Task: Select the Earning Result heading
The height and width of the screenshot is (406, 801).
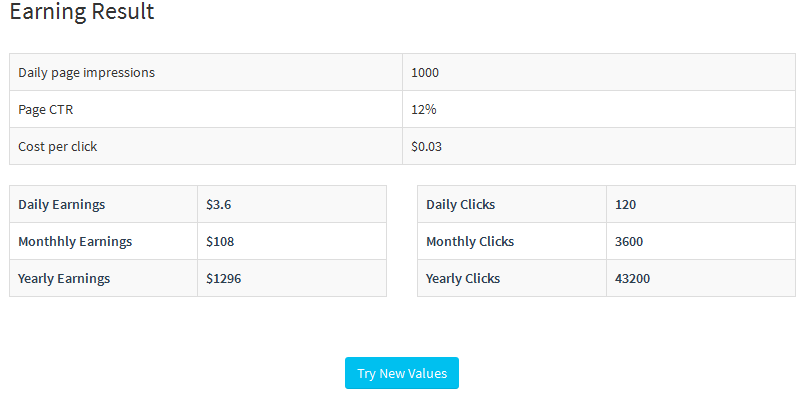Action: pos(82,11)
